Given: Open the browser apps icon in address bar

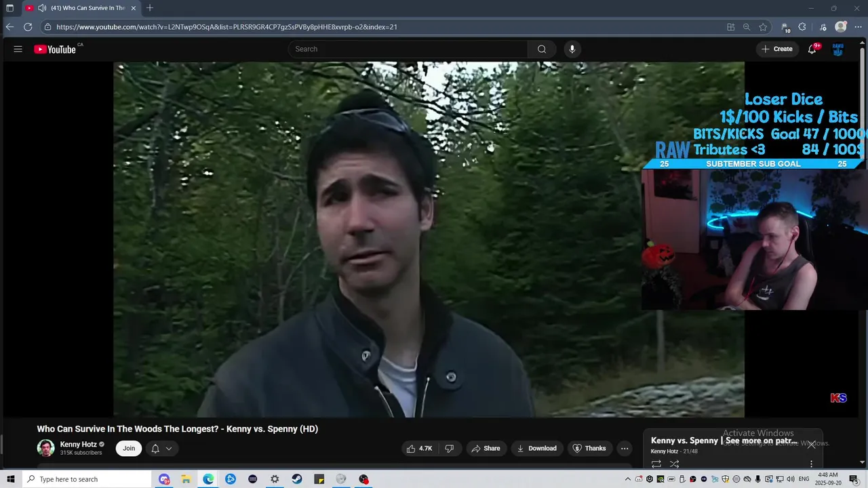Looking at the screenshot, I should pos(730,27).
